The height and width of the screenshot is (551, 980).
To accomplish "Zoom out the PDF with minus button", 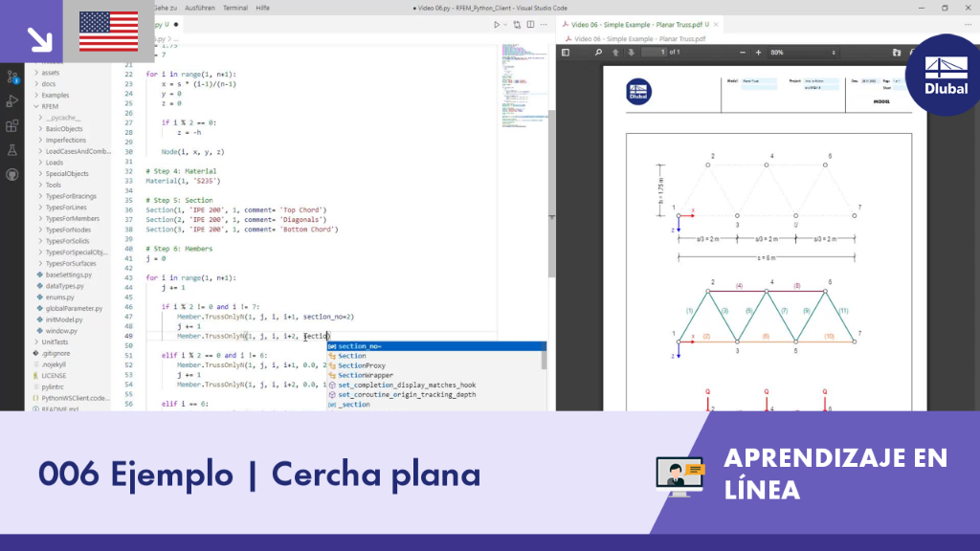I will click(x=743, y=53).
